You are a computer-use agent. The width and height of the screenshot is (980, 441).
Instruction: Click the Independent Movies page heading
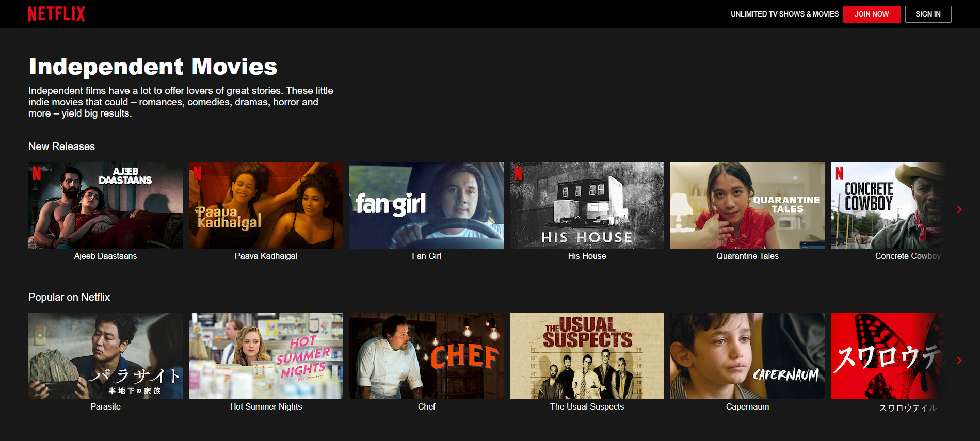coord(153,67)
